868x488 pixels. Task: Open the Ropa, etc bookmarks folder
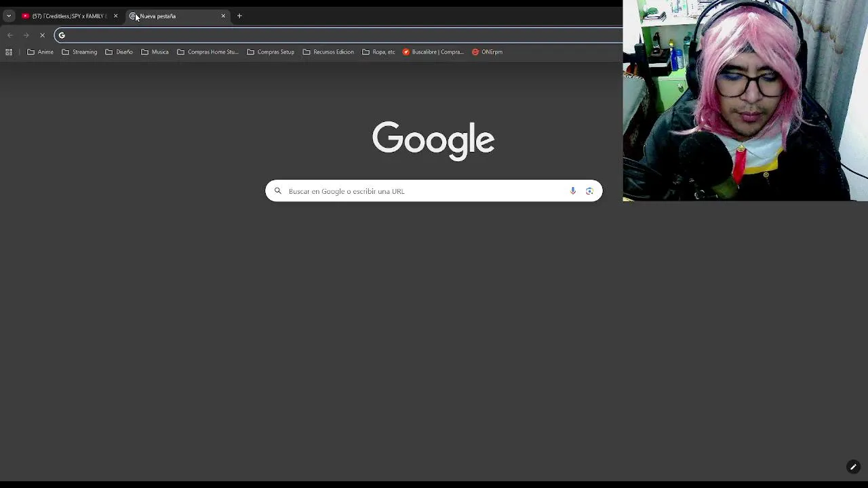(x=378, y=52)
